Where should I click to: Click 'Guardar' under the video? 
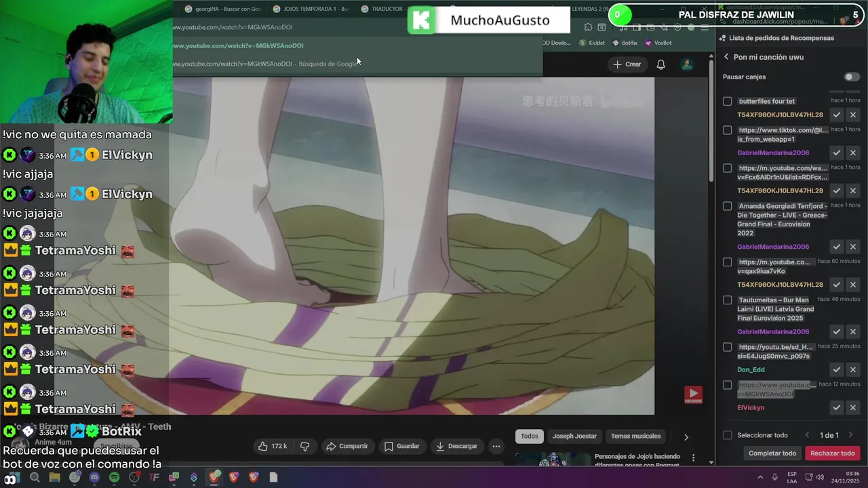pyautogui.click(x=402, y=446)
